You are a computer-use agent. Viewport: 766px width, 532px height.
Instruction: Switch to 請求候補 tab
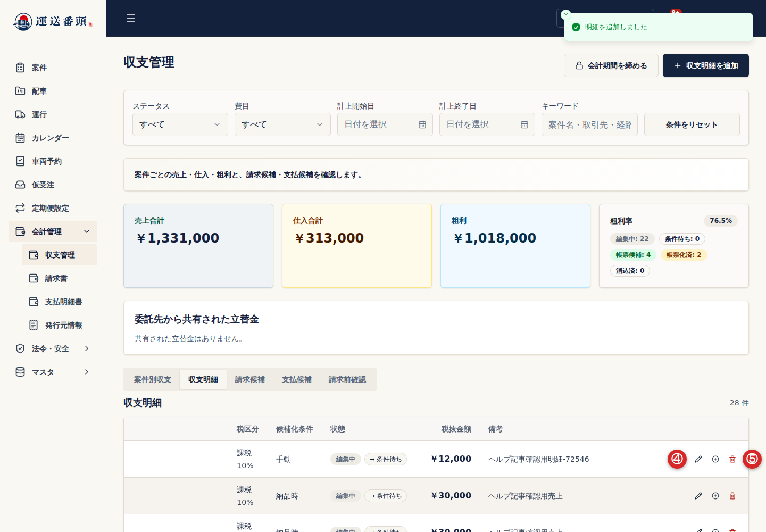point(250,379)
